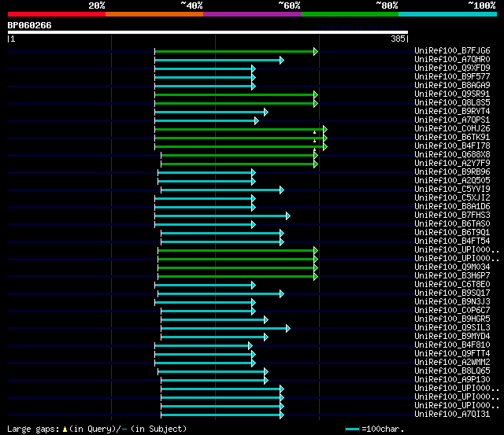Image resolution: width=504 pixels, height=435 pixels.
Task: Click the cyan ~100% identity legend segment
Action: pos(448,14)
